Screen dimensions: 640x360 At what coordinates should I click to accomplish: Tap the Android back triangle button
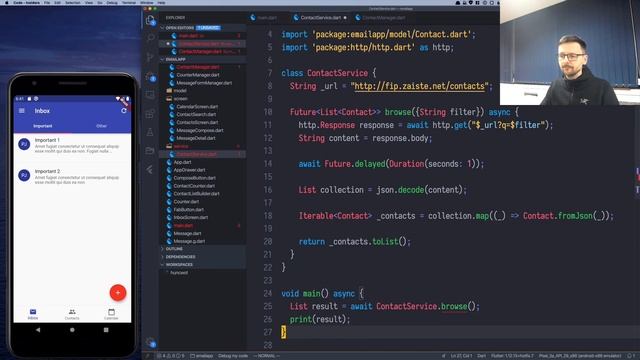[x=38, y=329]
